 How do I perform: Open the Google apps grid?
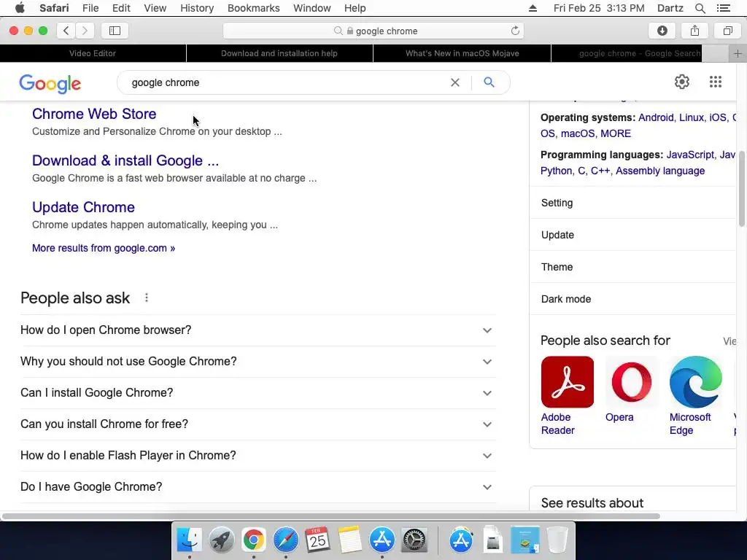[x=715, y=82]
